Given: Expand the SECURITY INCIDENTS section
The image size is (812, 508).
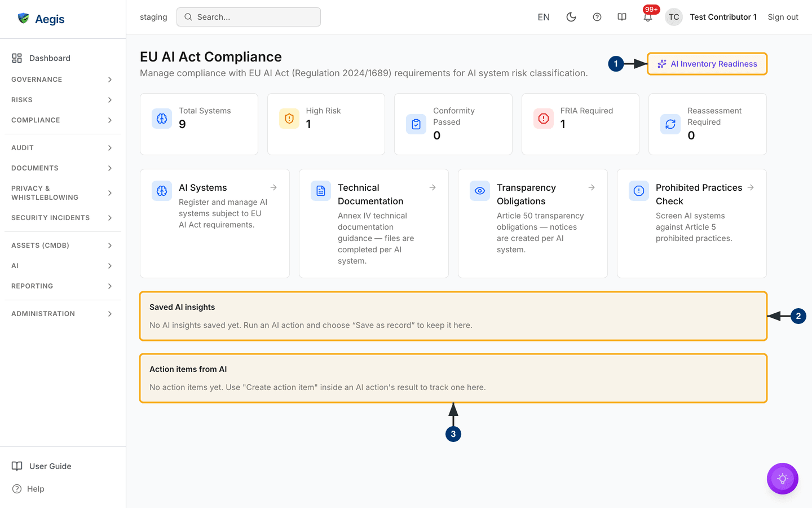Looking at the screenshot, I should point(63,218).
